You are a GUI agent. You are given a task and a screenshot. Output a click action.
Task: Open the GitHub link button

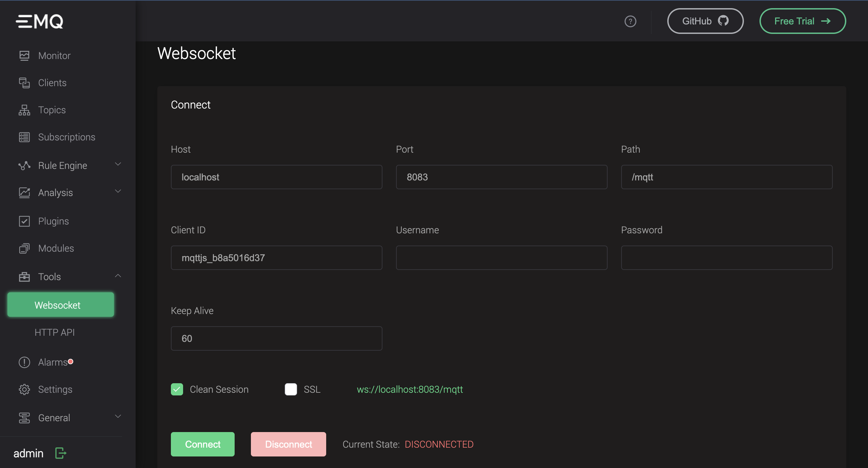706,21
